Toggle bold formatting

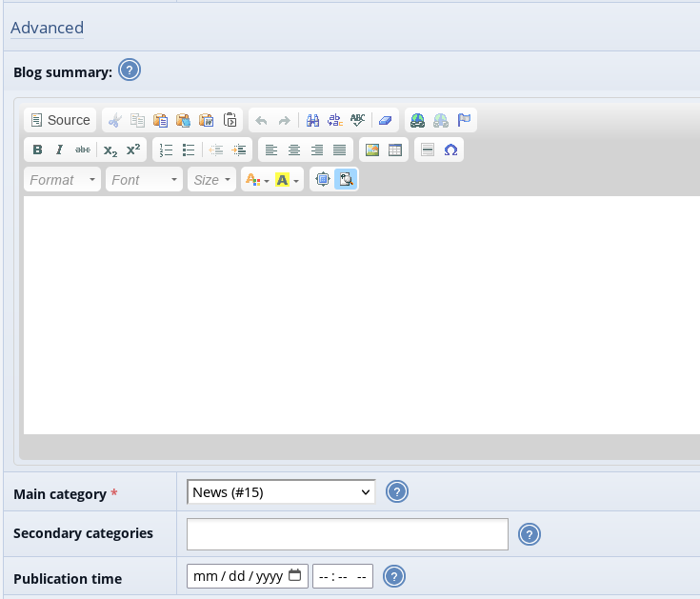tap(37, 150)
